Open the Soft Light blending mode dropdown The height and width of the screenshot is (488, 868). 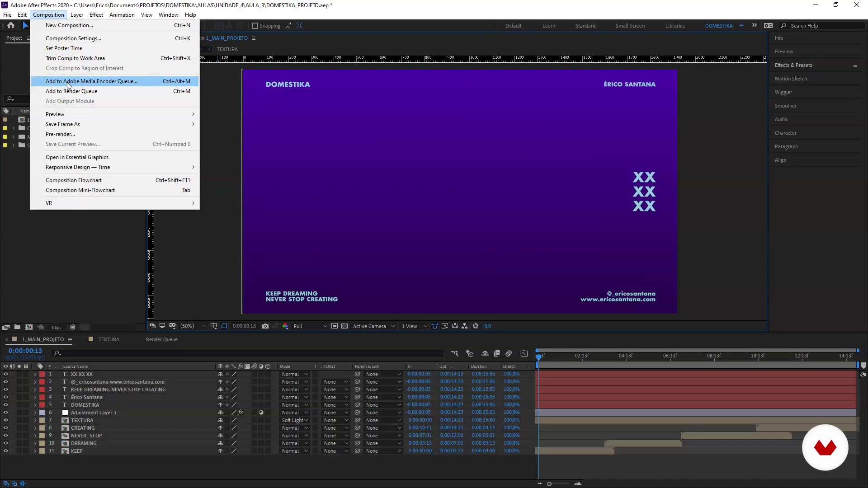(295, 420)
